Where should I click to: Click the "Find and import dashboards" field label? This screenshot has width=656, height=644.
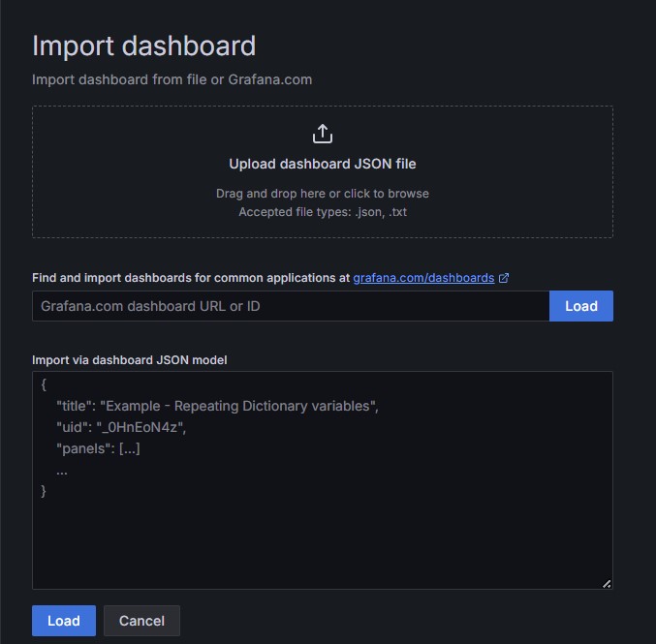click(x=190, y=278)
